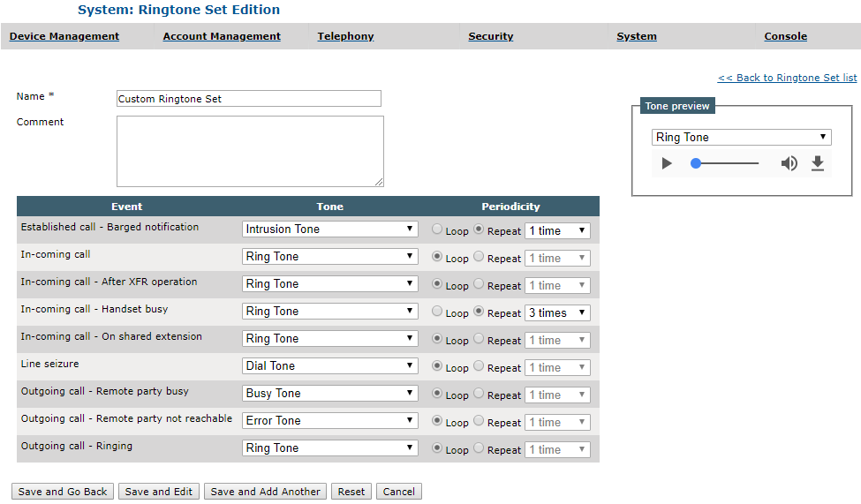Open Error Tone dropdown for not reachable
The width and height of the screenshot is (861, 504).
pyautogui.click(x=330, y=421)
